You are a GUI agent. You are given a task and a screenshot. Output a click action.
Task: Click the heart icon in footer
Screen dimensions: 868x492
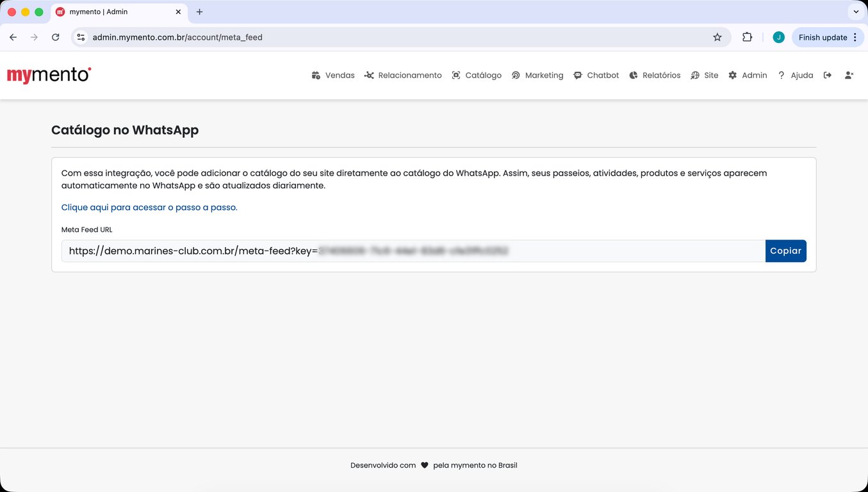tap(425, 465)
